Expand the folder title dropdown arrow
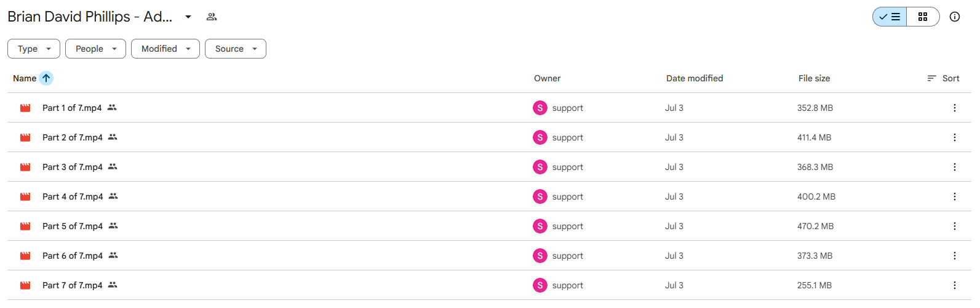Viewport: 980px width, 308px height. point(188,17)
